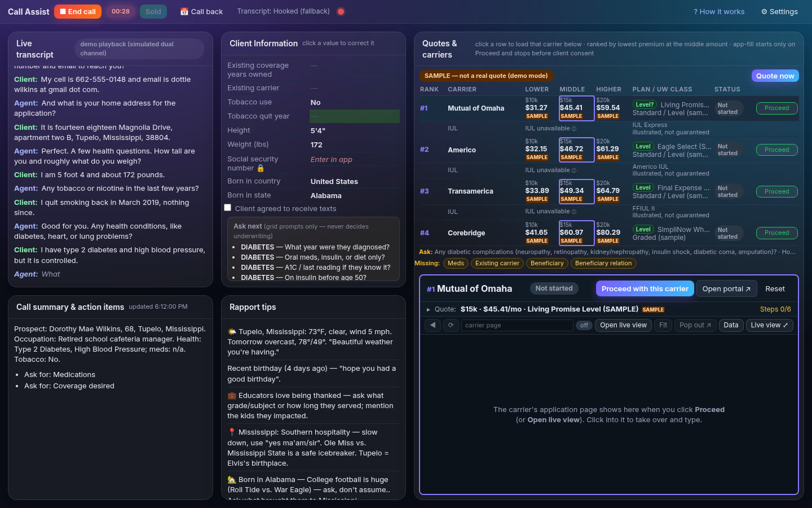Expand the Quote details disclosure triangle
This screenshot has width=812, height=508.
(429, 309)
